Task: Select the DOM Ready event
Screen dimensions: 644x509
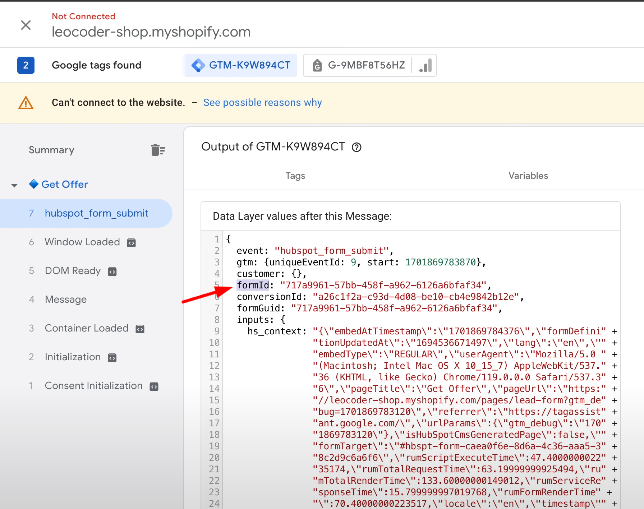Action: (73, 271)
